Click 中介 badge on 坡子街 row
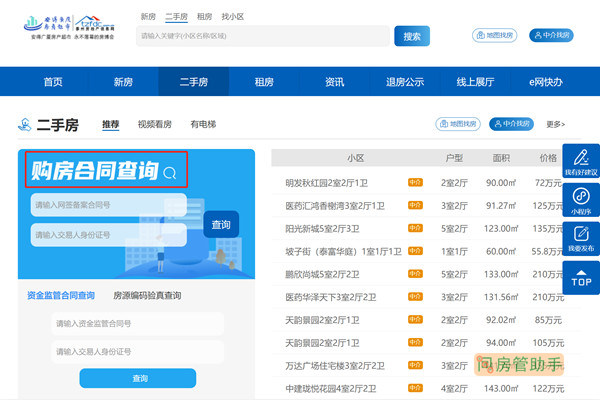 tap(415, 251)
